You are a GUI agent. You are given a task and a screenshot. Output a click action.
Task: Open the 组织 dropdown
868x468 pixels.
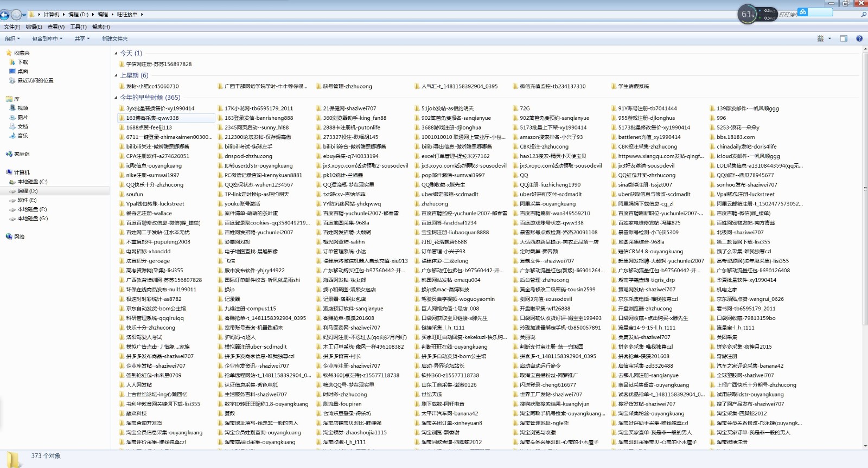point(12,39)
